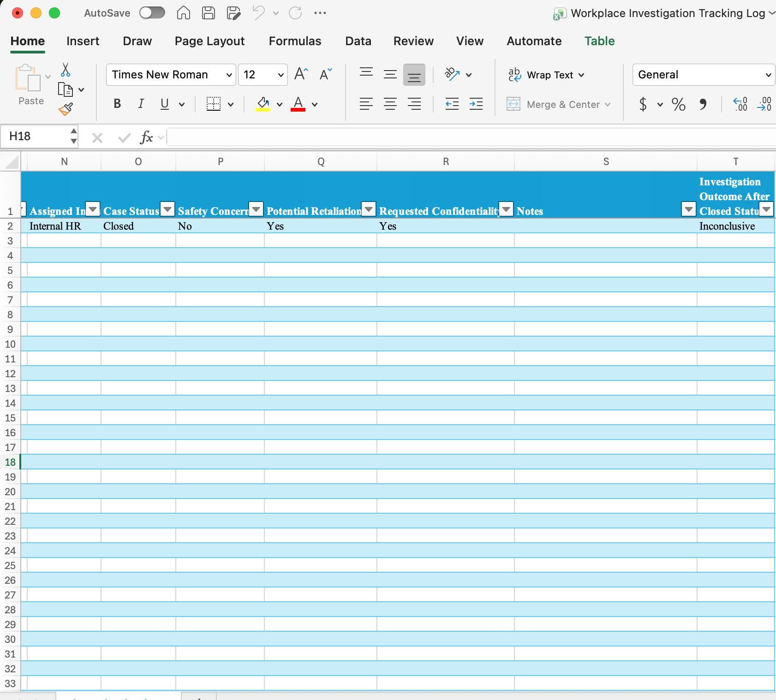
Task: Switch to the Data tab
Action: [x=358, y=41]
